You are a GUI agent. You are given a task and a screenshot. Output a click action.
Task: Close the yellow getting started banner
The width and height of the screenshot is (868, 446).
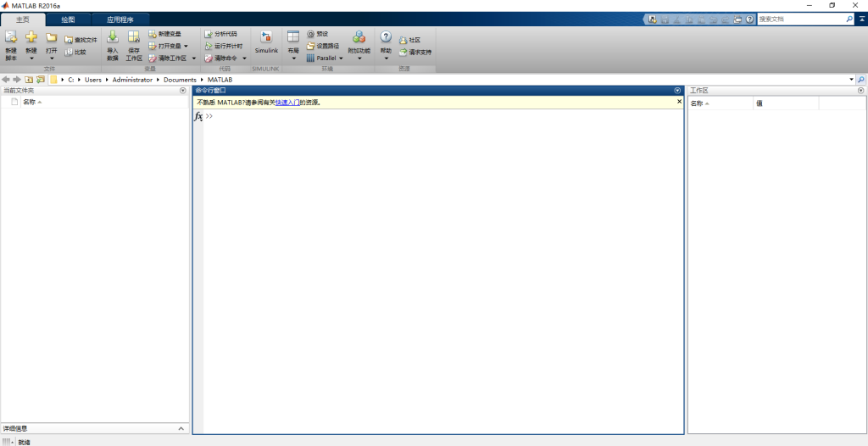[x=679, y=102]
